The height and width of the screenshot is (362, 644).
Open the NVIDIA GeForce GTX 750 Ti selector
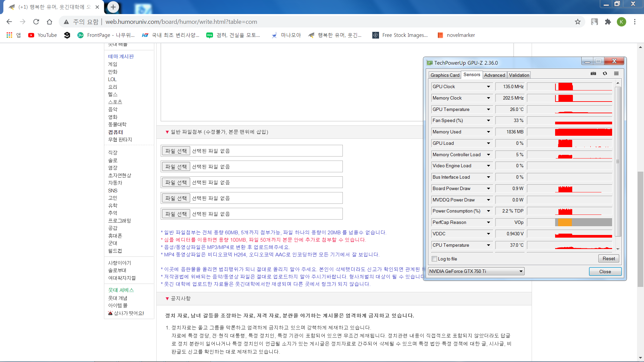click(476, 271)
